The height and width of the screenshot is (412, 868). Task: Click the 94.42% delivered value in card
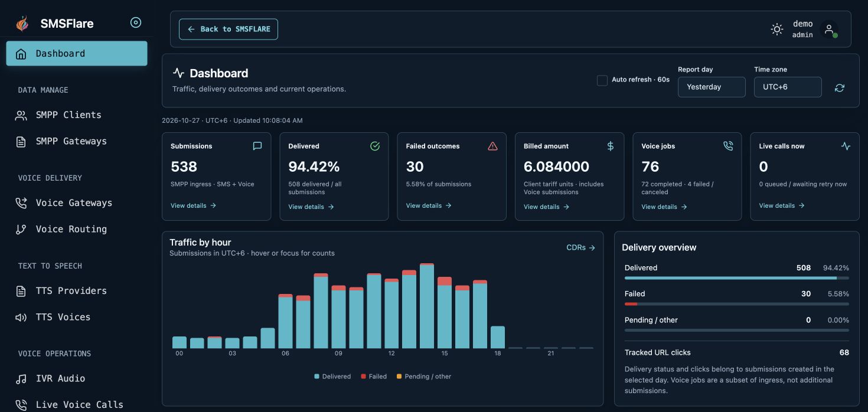pyautogui.click(x=314, y=167)
